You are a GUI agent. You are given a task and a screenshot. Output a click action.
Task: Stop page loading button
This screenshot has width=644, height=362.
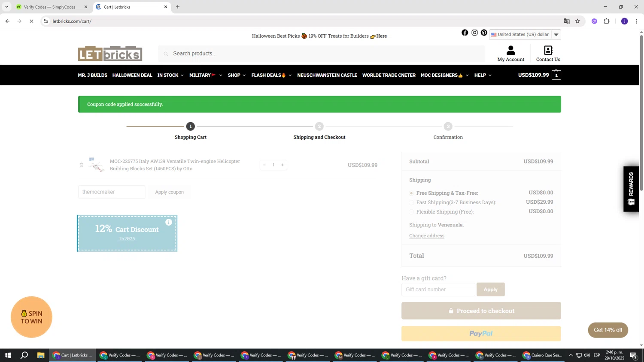(x=31, y=21)
